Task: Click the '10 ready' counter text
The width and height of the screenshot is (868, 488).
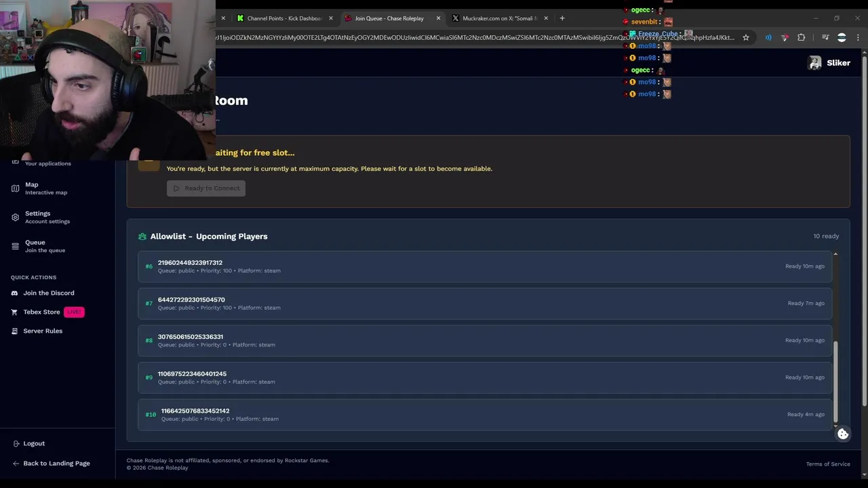Action: 826,237
